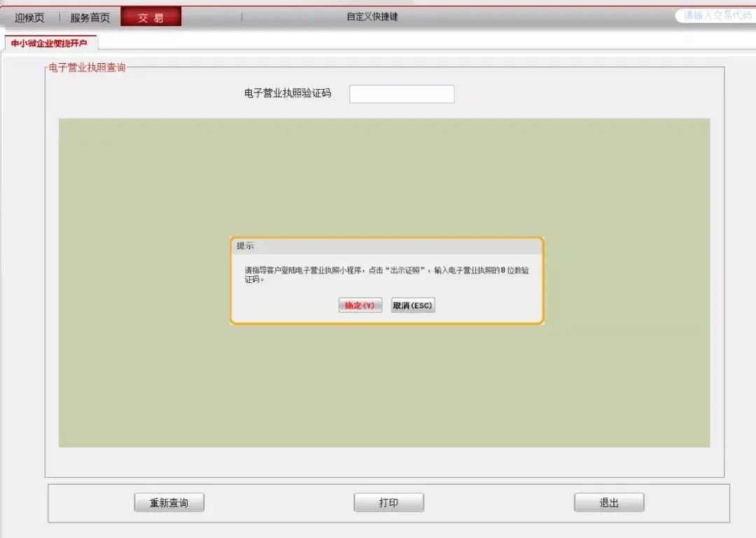Select the red 交易 tab
The width and height of the screenshot is (756, 538).
tap(150, 18)
